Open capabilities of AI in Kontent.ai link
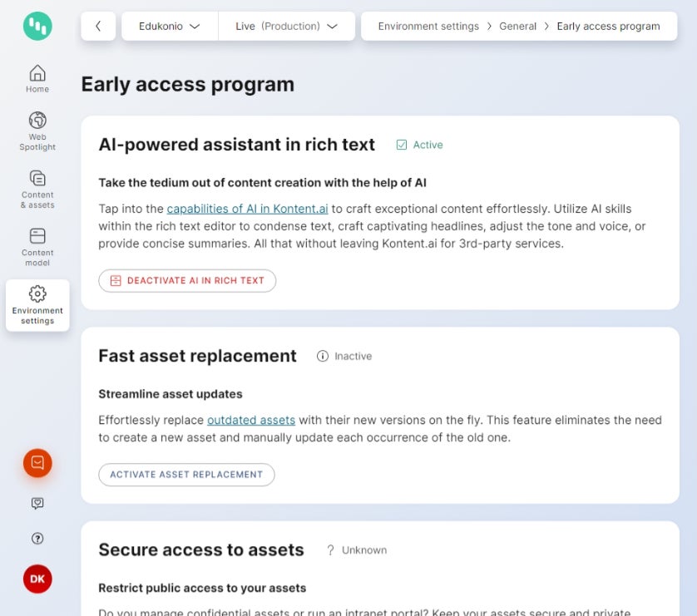 coord(247,209)
